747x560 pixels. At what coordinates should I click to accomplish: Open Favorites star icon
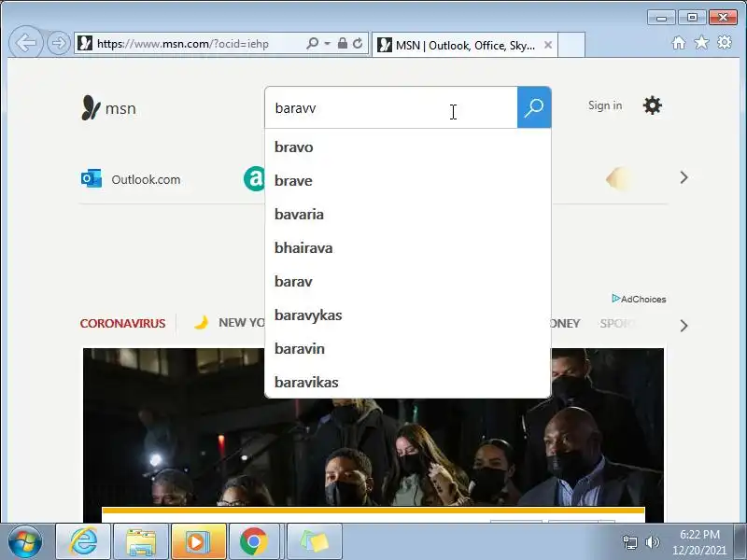[x=701, y=43]
